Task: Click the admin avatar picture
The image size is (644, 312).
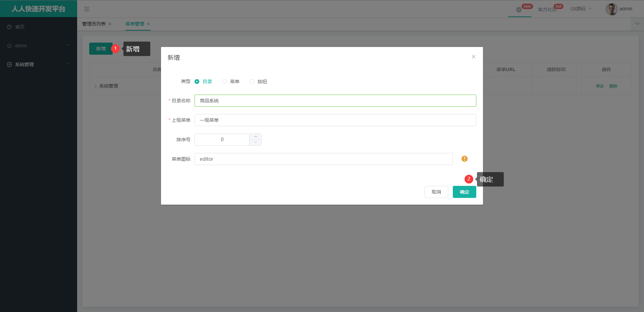Action: (611, 9)
